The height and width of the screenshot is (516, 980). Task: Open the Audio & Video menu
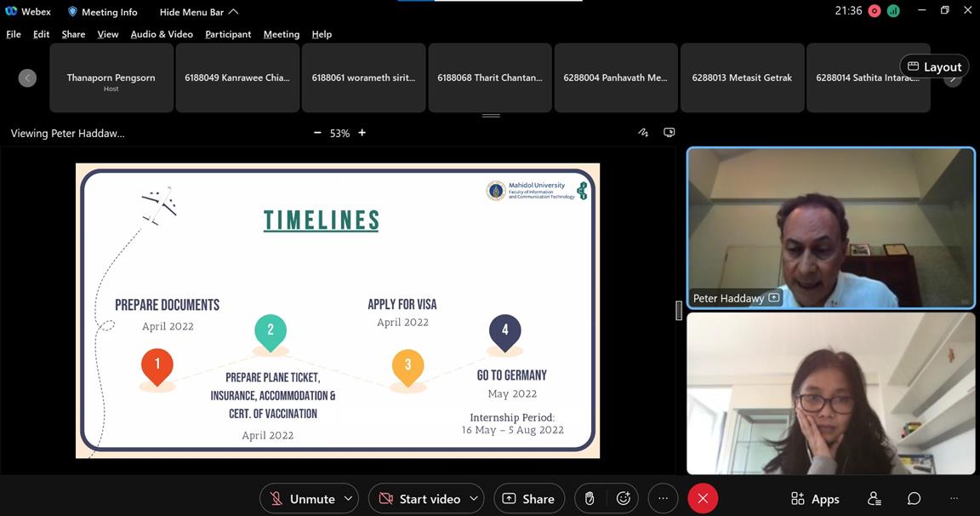tap(162, 34)
